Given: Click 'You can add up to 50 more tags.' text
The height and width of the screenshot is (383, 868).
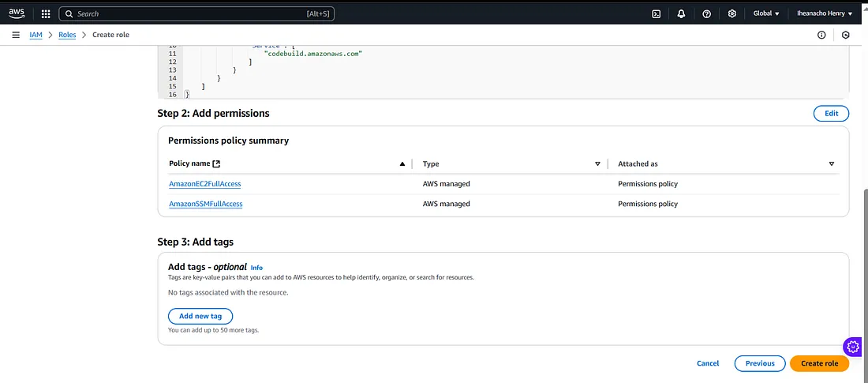Looking at the screenshot, I should [214, 330].
